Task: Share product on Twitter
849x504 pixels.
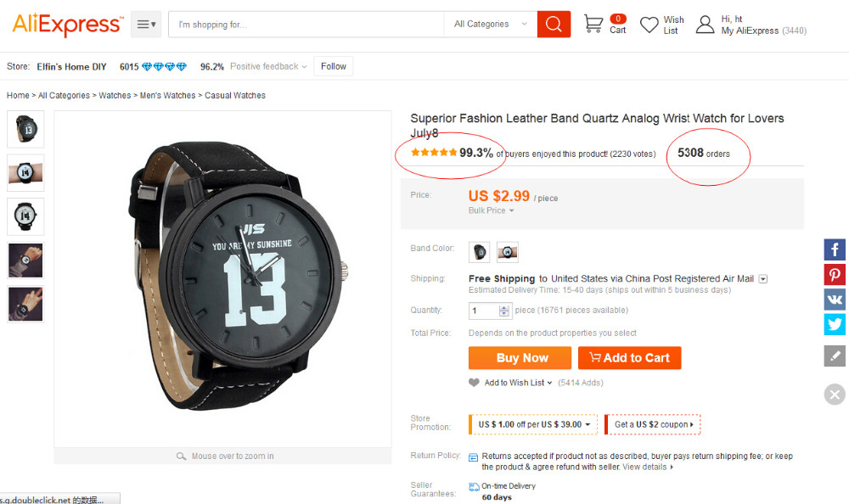Action: pyautogui.click(x=835, y=324)
